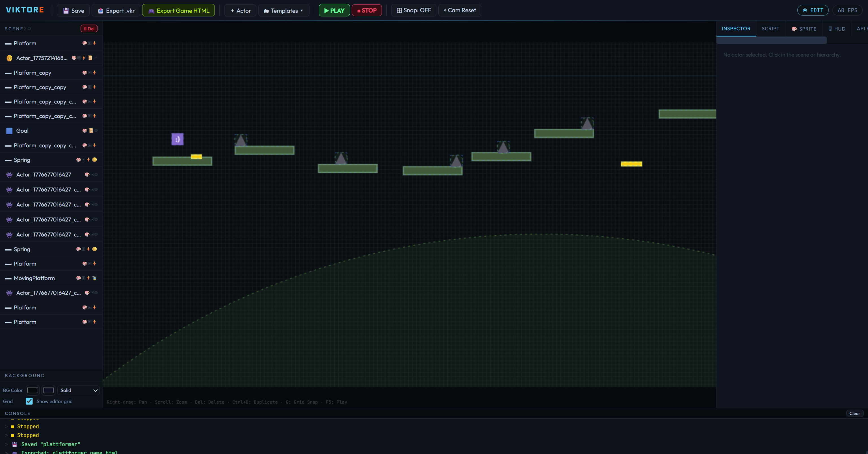Expand the Saved "plattformer" console entry arrow

[7, 444]
